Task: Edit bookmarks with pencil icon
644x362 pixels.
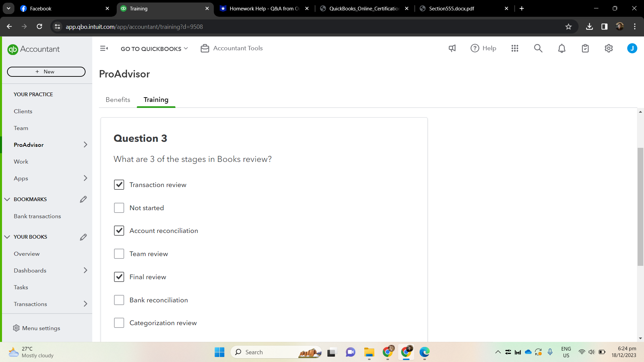Action: pos(83,199)
